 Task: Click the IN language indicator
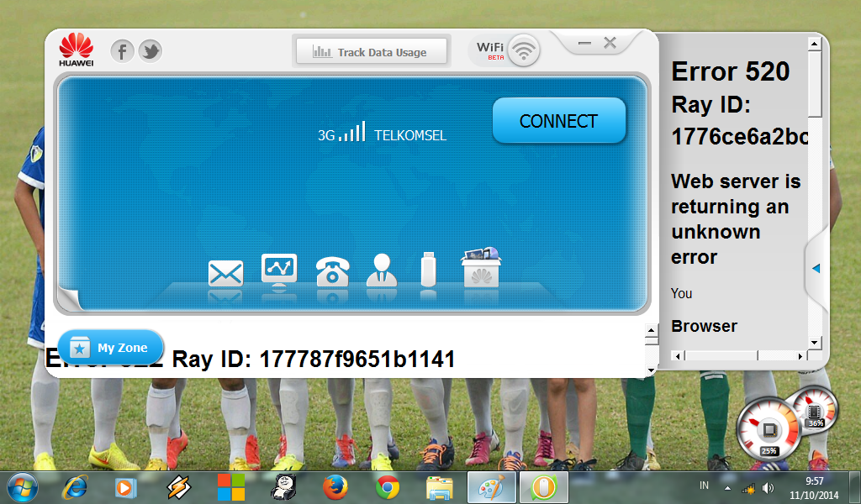[x=704, y=486]
